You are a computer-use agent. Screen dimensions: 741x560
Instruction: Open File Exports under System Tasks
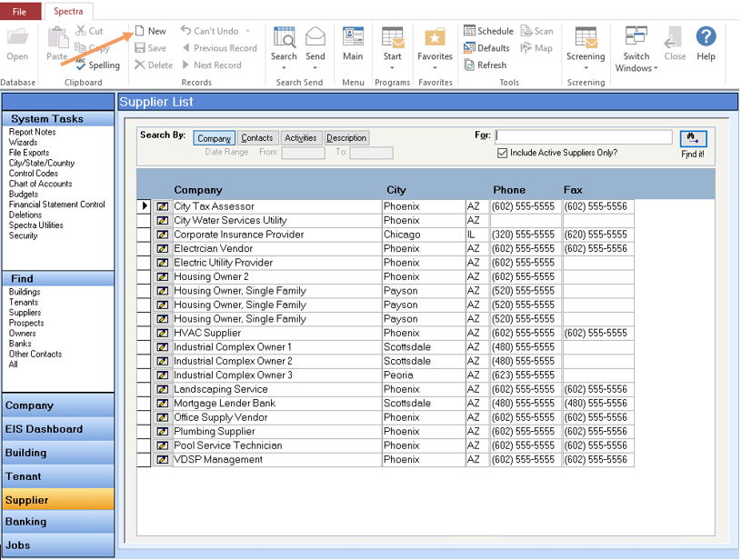coord(29,153)
